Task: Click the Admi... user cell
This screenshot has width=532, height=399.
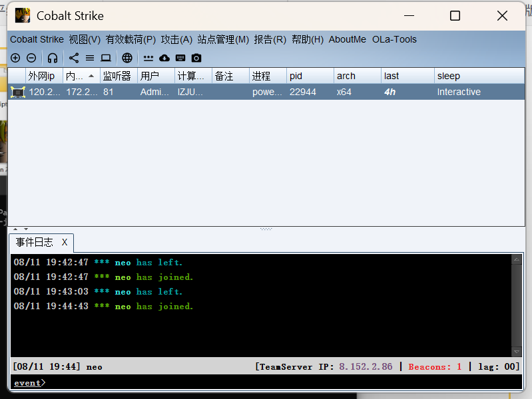Action: click(154, 92)
